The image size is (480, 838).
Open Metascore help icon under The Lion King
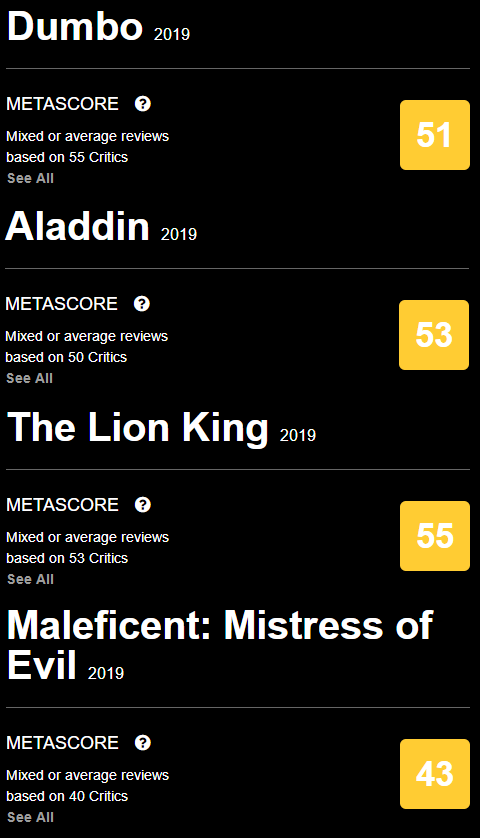143,505
